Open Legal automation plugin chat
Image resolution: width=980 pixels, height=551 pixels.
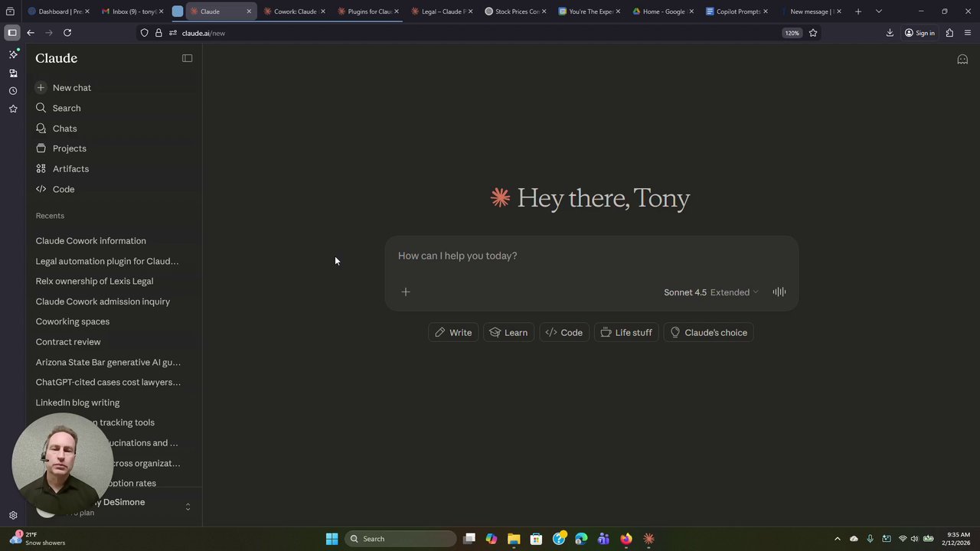tap(107, 261)
